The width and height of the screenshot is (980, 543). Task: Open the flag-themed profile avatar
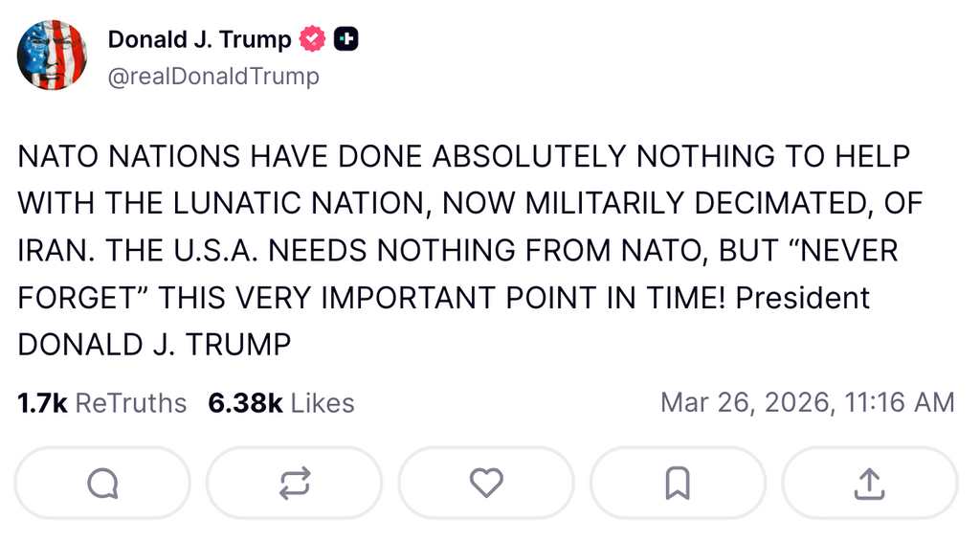click(52, 56)
